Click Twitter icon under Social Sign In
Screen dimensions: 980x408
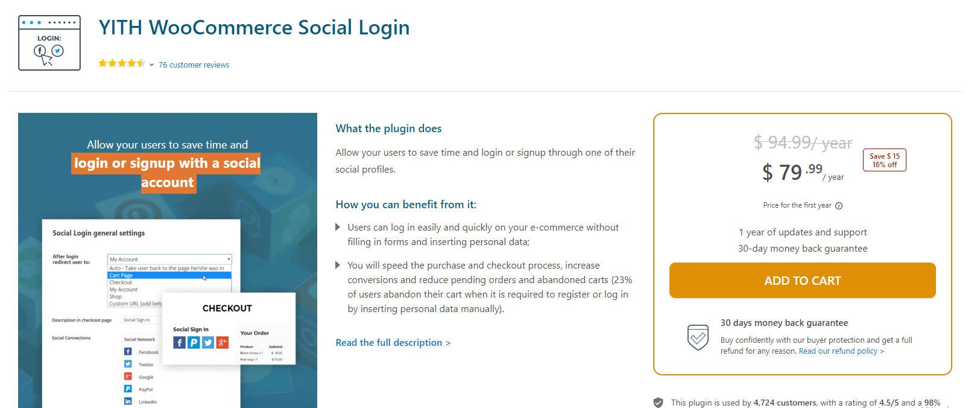[208, 343]
